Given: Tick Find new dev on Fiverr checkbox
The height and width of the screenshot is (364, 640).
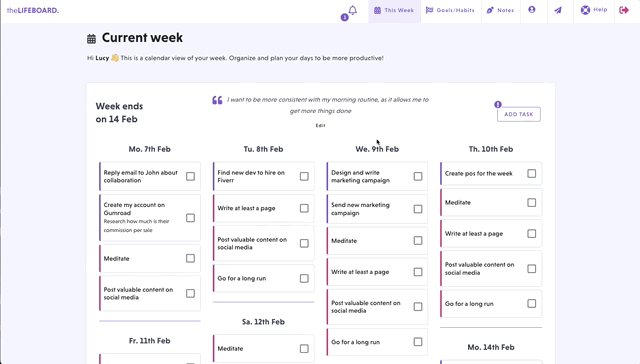Looking at the screenshot, I should point(304,176).
